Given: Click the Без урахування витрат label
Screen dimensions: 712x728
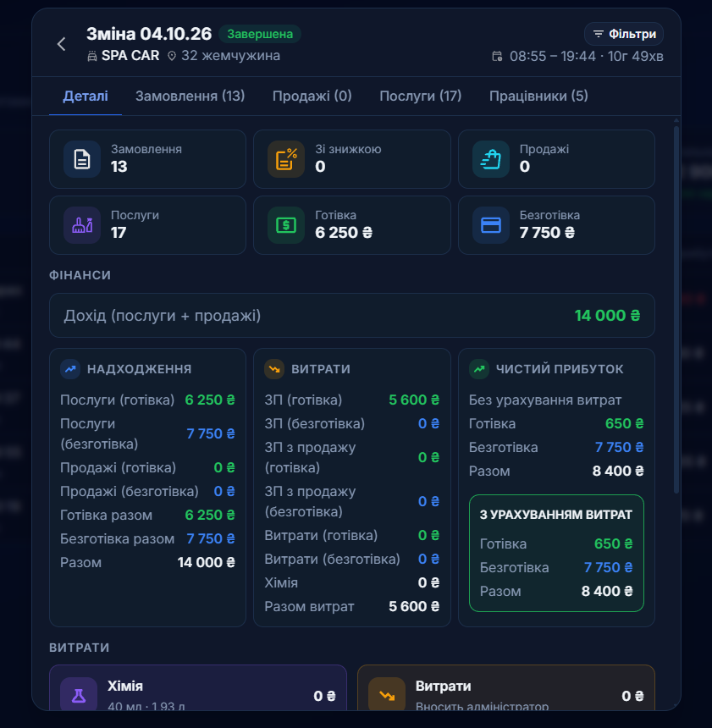Looking at the screenshot, I should click(x=545, y=400).
